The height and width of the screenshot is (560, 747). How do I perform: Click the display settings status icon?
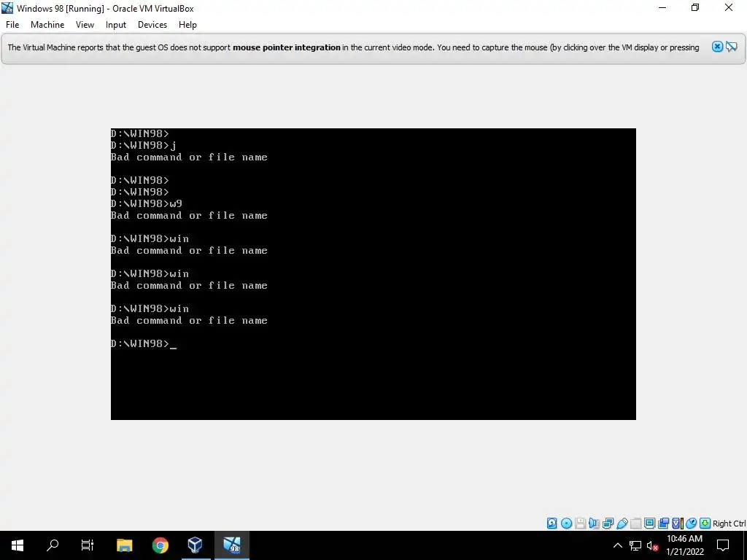coord(649,524)
